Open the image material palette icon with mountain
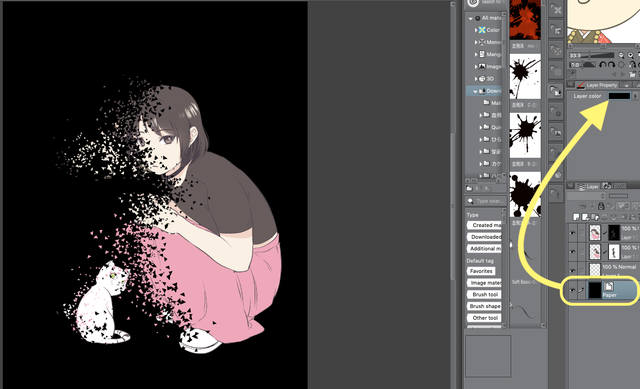 coord(556,132)
